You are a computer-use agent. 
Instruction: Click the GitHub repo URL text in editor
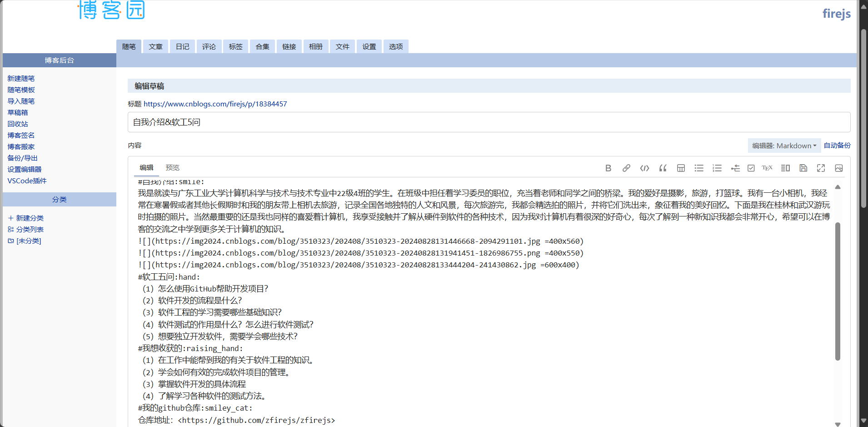tap(256, 420)
